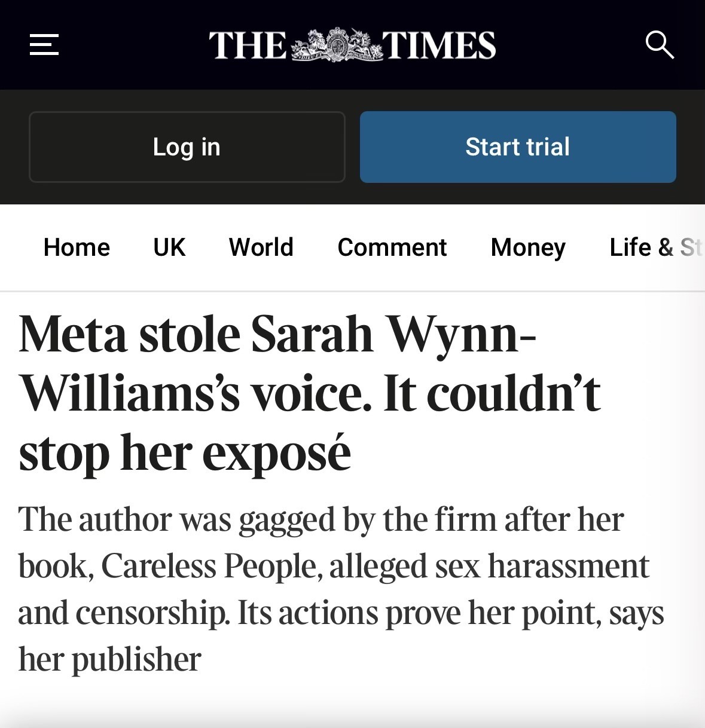Open the Comment section

coord(392,247)
